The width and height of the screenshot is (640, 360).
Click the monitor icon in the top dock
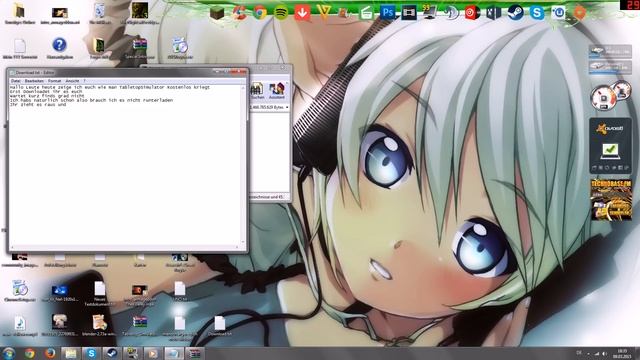tap(429, 13)
